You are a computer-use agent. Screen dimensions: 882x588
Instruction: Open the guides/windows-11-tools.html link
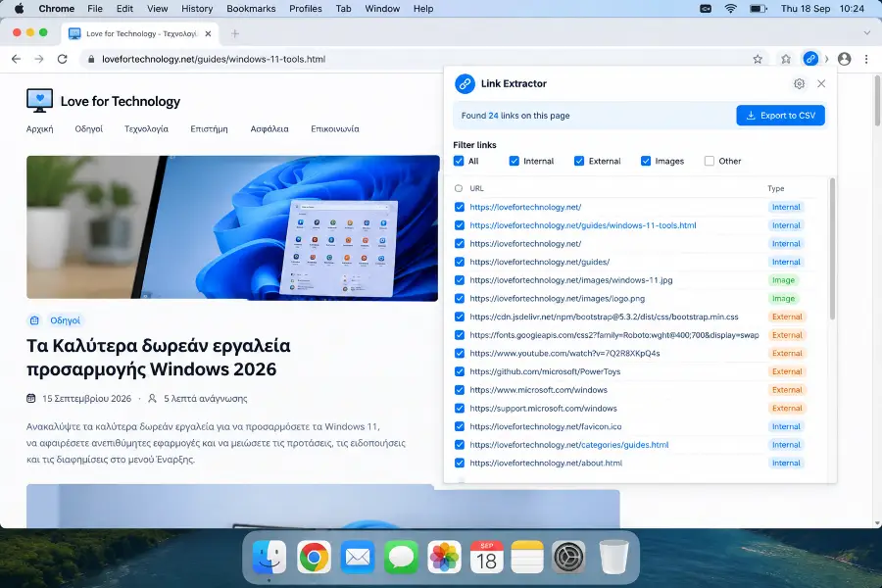point(583,225)
